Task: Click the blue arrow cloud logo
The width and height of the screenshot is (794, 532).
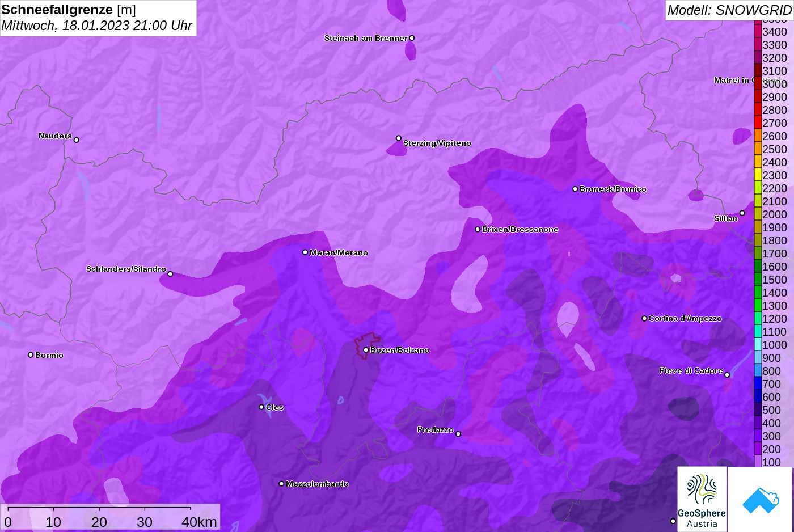Action: [761, 500]
